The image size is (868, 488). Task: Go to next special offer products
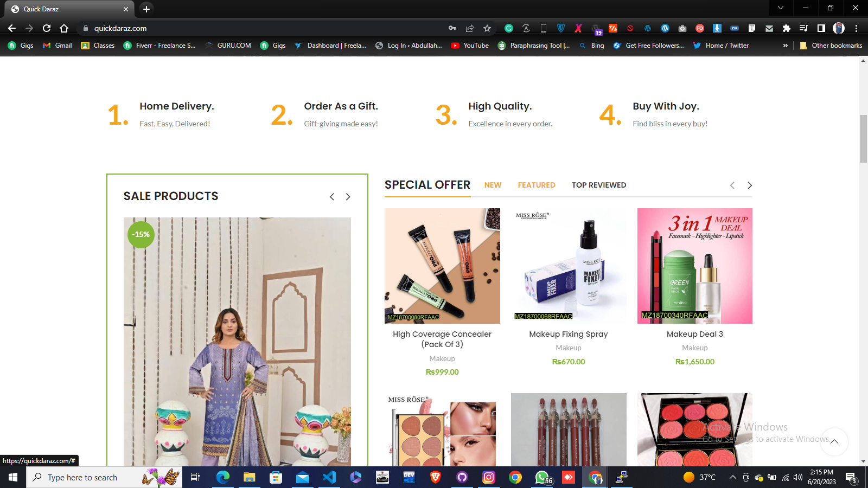click(x=750, y=185)
